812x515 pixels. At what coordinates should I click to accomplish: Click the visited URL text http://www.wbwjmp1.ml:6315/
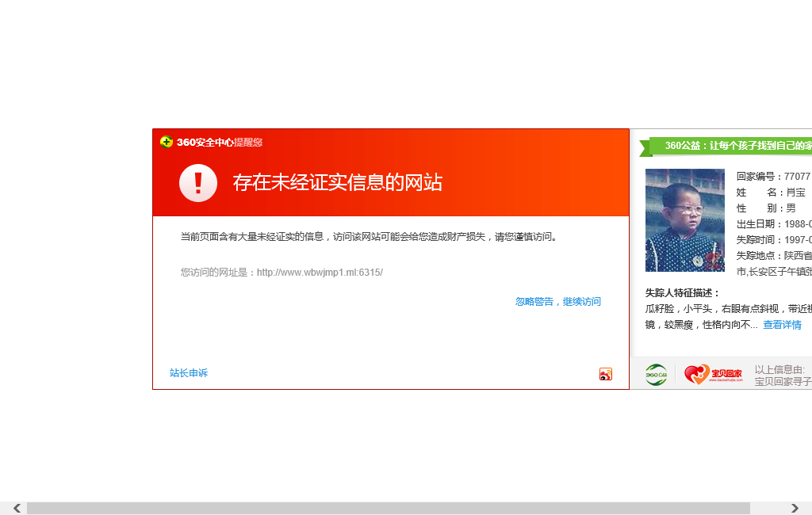(x=320, y=273)
